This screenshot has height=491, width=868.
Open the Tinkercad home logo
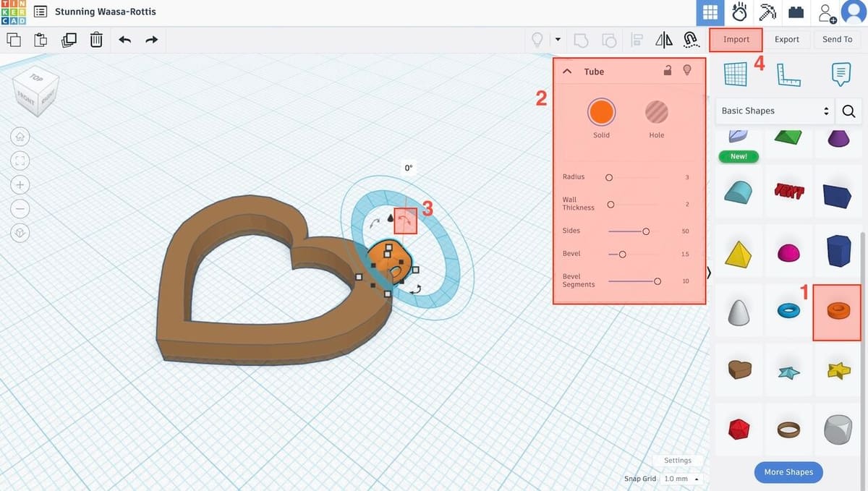pyautogui.click(x=13, y=12)
